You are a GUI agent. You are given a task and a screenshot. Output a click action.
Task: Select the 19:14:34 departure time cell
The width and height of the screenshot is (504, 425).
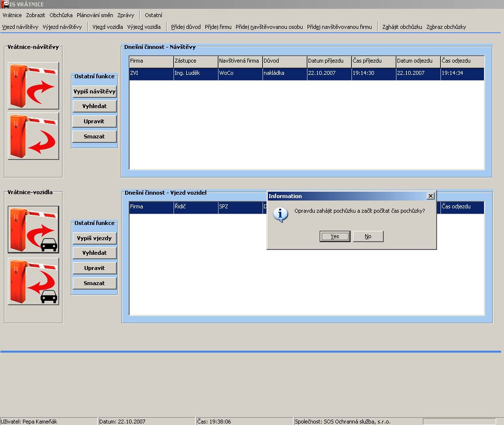point(462,74)
